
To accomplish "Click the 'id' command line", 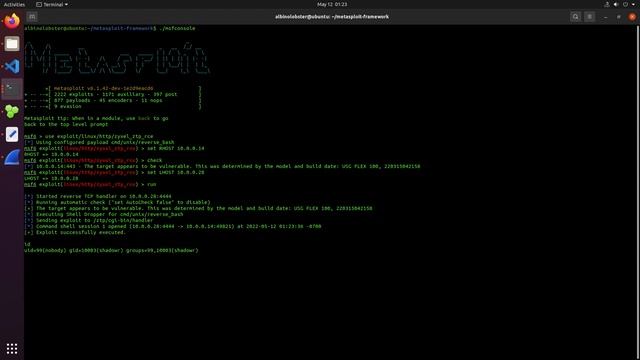I will (27, 244).
